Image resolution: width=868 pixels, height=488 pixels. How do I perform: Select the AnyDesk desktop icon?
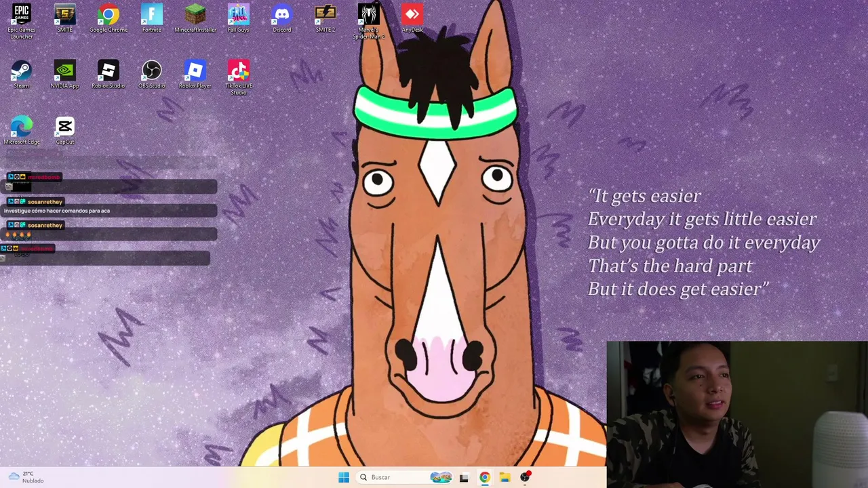412,18
